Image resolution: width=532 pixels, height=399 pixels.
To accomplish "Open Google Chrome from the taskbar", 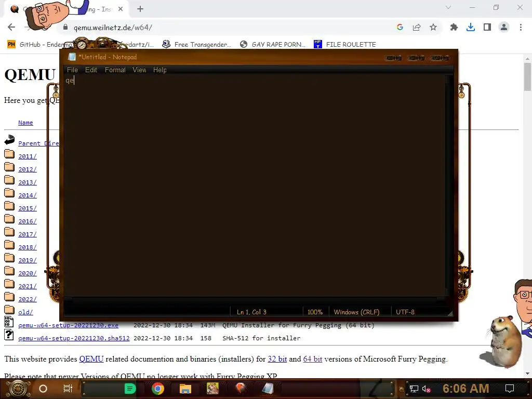I will [x=158, y=389].
